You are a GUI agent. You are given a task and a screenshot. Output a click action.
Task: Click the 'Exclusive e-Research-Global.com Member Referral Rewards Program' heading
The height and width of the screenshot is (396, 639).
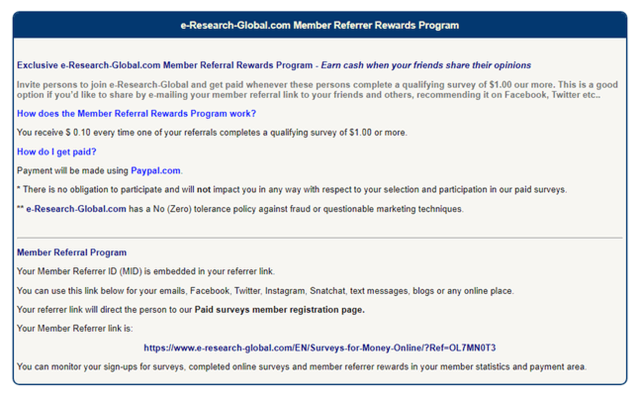[x=165, y=65]
